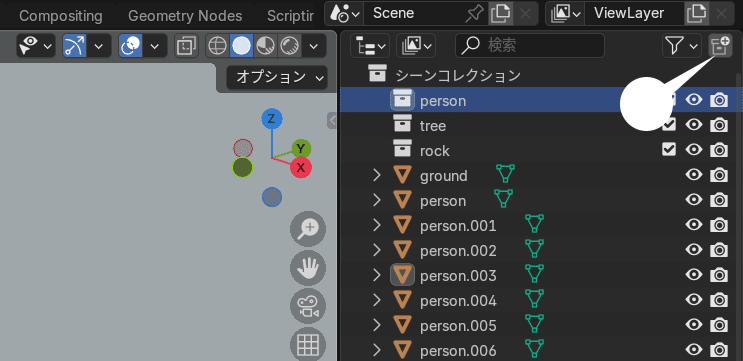Viewport: 743px width, 361px height.
Task: Uncheck the rock collection exclude checkbox
Action: pyautogui.click(x=669, y=150)
